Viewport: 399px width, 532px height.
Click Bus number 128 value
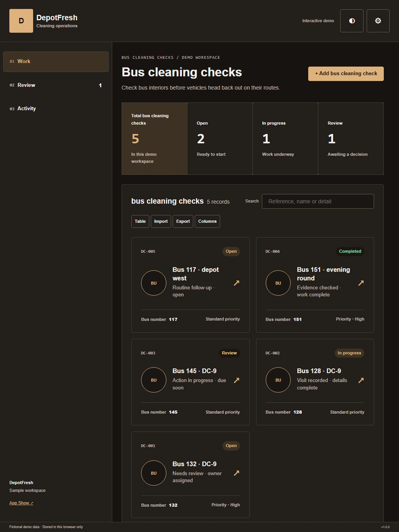[x=297, y=412]
